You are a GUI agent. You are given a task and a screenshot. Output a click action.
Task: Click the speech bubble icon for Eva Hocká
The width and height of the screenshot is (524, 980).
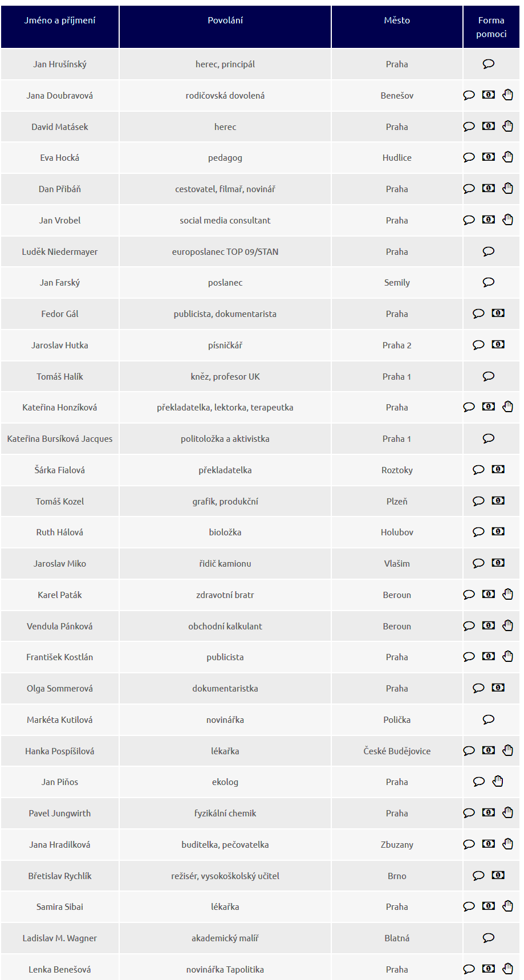click(x=469, y=157)
